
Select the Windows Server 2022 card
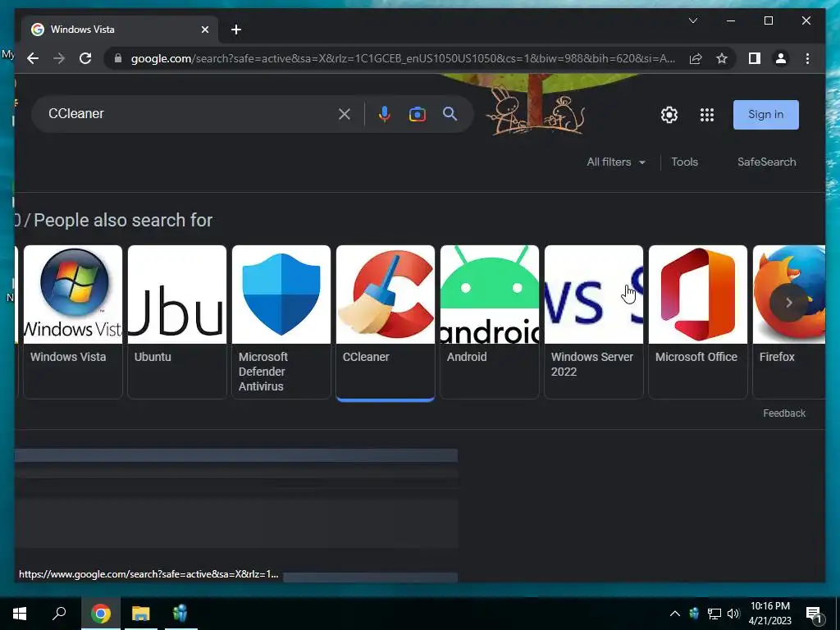[x=594, y=322]
